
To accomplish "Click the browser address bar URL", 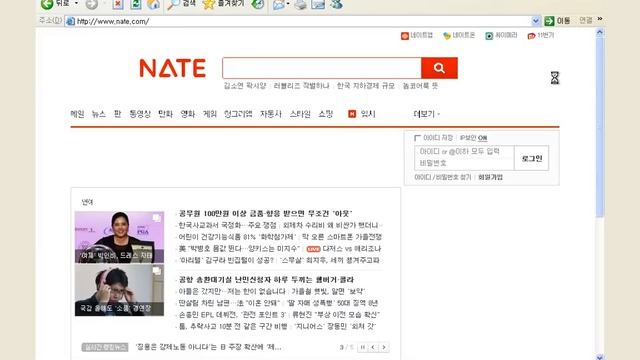I will (113, 21).
